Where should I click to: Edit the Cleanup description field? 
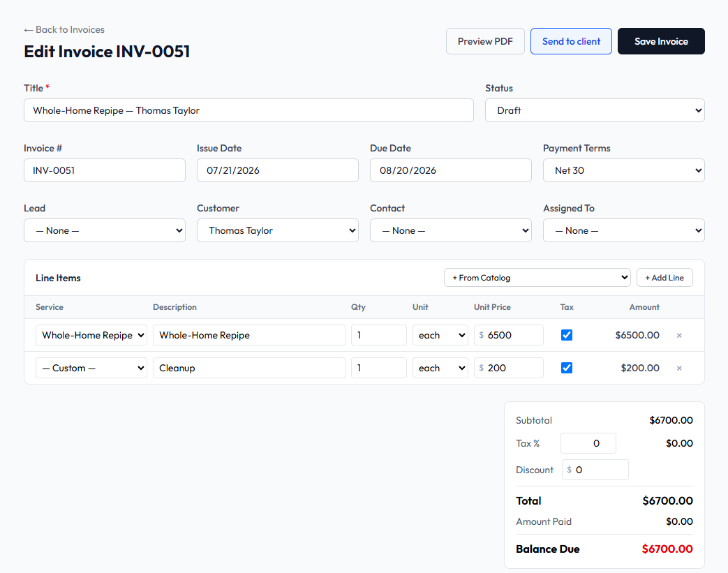coord(249,368)
